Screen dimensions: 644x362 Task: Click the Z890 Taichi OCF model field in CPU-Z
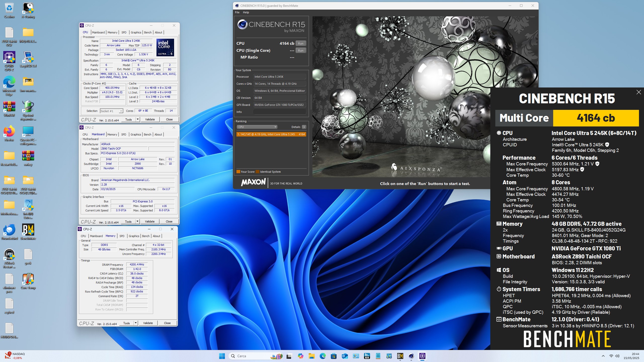(x=124, y=149)
